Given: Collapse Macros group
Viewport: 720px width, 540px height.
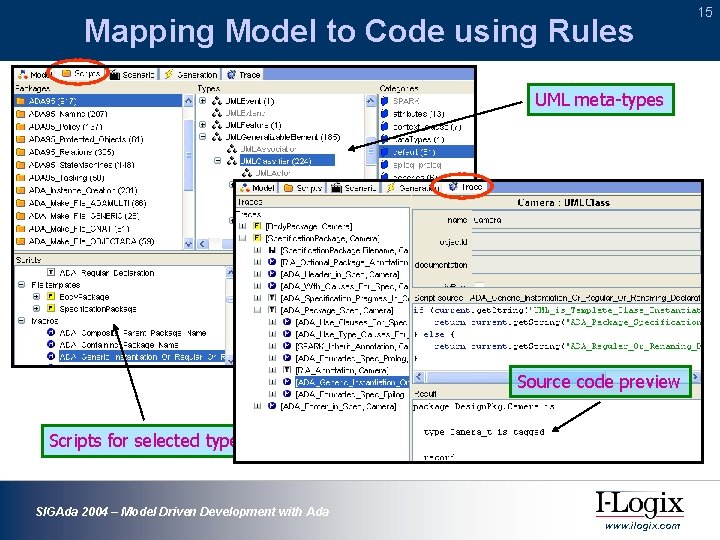Looking at the screenshot, I should [x=21, y=321].
